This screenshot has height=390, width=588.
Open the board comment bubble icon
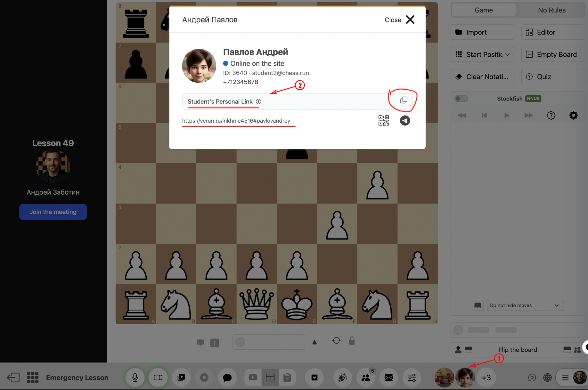point(200,343)
